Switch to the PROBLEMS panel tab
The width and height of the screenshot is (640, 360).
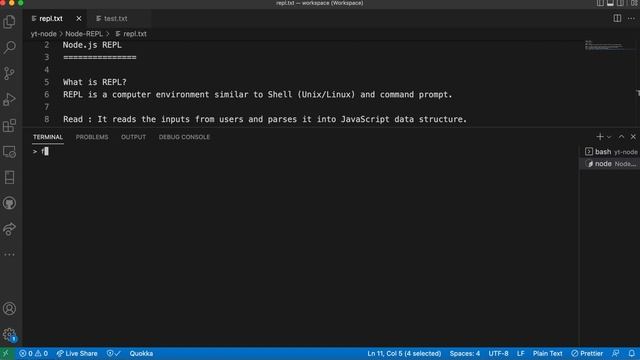tap(92, 137)
